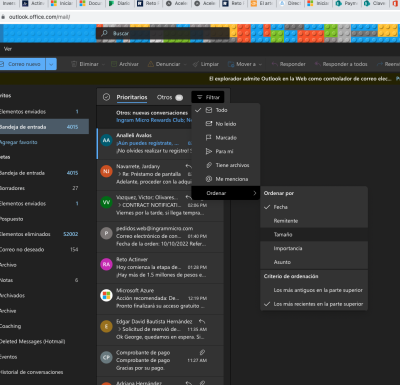Filter by Todo in the filter menu
This screenshot has width=400, height=385.
tap(226, 110)
